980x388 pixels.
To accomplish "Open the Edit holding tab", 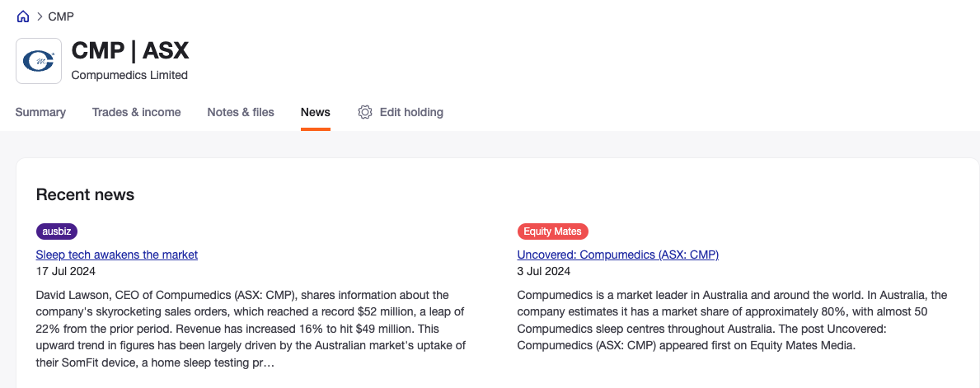I will [401, 113].
